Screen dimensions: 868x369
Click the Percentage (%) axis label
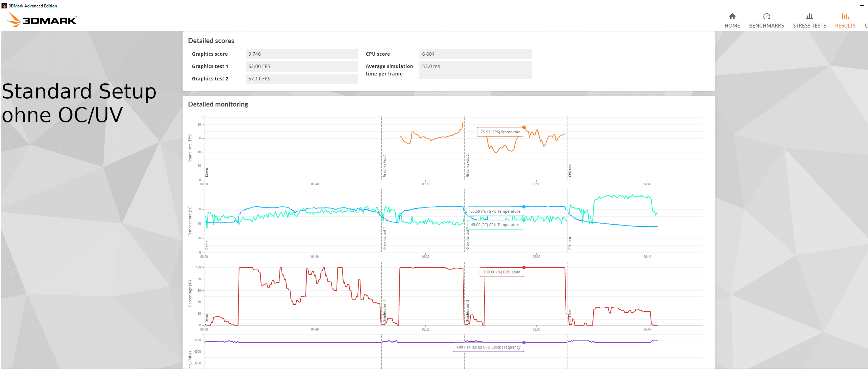[x=190, y=293]
